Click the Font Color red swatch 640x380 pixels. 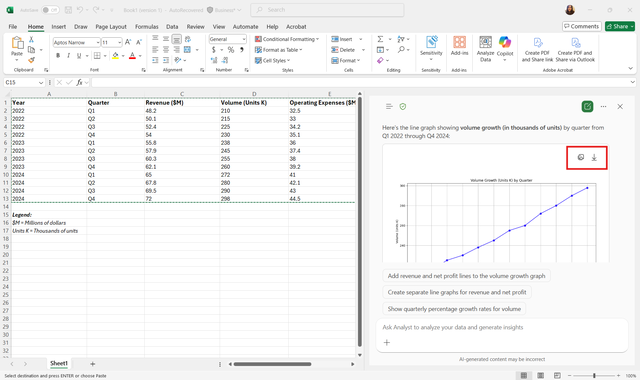pyautogui.click(x=132, y=56)
